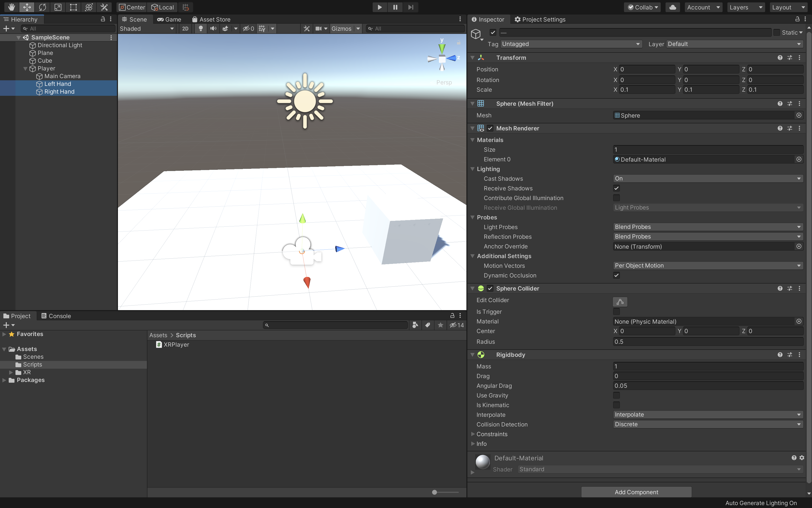Select the Move tool

click(27, 7)
